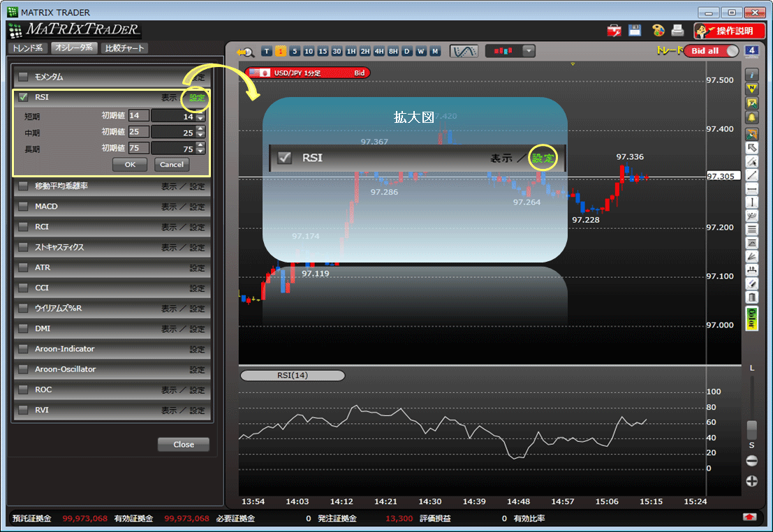Click the blue info icon
773x532 pixels.
click(x=752, y=75)
